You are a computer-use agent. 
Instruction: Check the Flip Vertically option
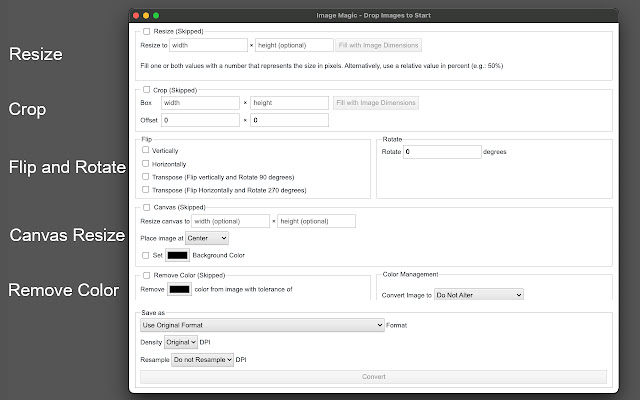(x=147, y=150)
